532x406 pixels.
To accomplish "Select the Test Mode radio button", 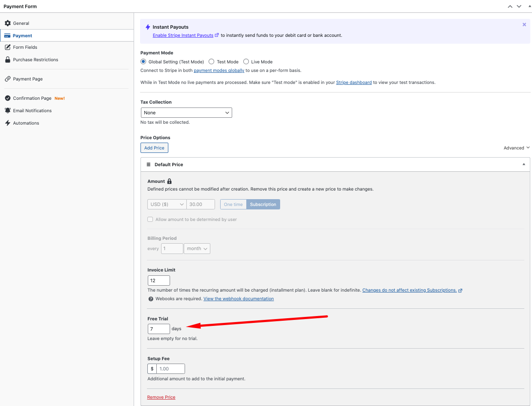I will click(x=211, y=62).
